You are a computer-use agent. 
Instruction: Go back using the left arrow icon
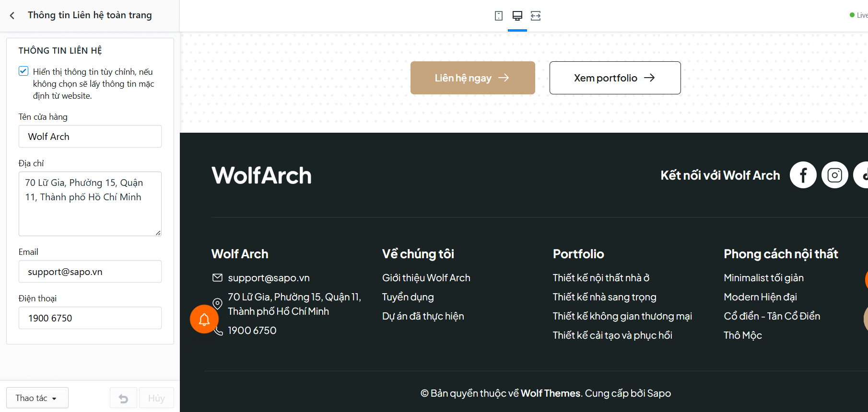(12, 15)
